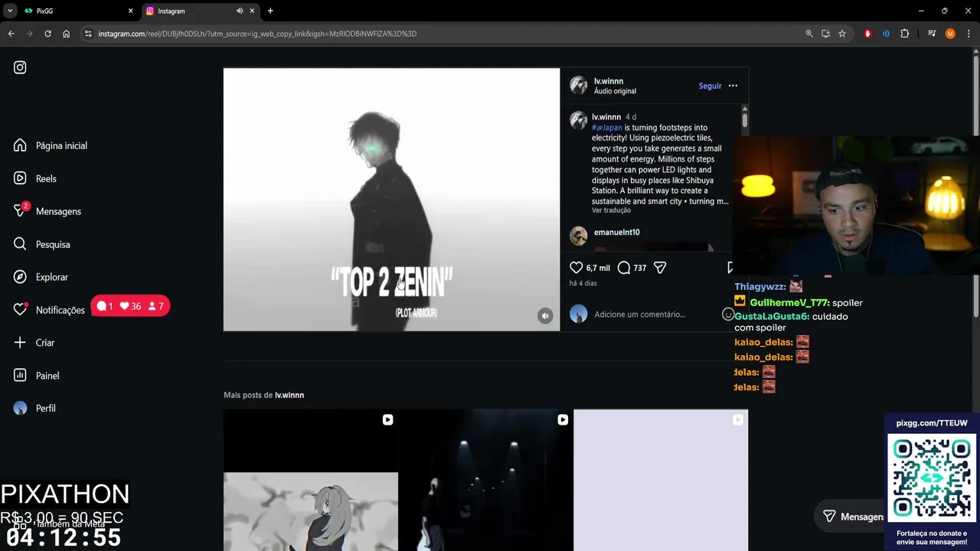
Task: Open Perfil in the sidebar
Action: tap(35, 408)
